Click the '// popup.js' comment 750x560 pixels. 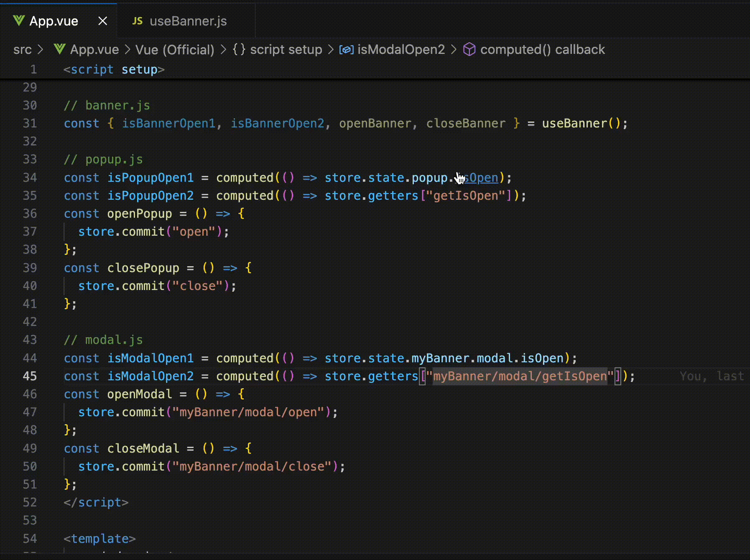(103, 159)
